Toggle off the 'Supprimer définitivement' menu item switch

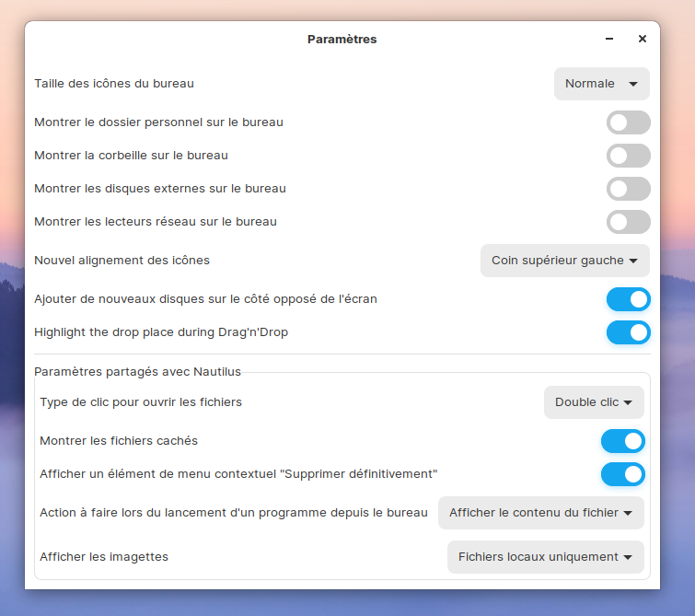622,474
